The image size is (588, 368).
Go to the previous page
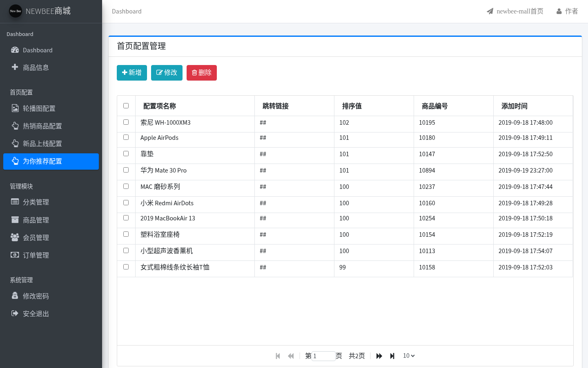pos(291,356)
